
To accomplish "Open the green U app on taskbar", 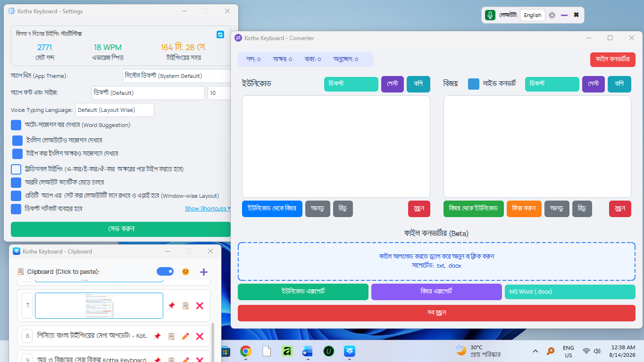I will click(x=328, y=351).
